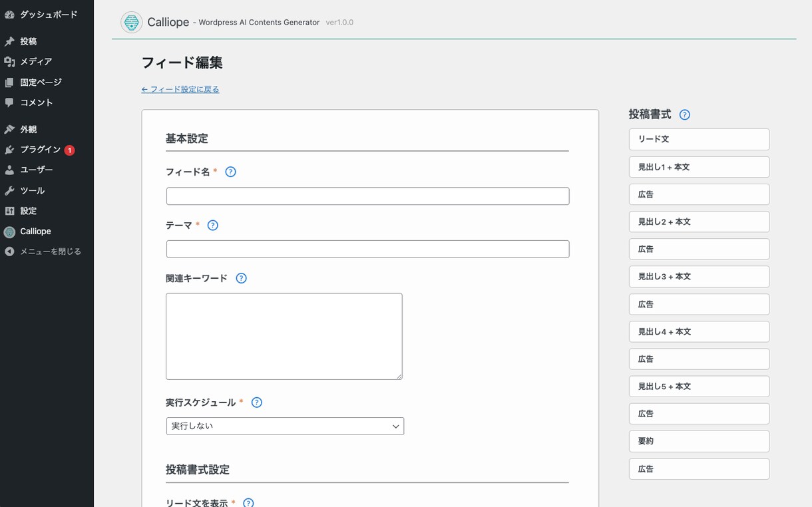Viewport: 812px width, 507px height.
Task: Click the ユーザー person icon in sidebar
Action: pos(9,170)
